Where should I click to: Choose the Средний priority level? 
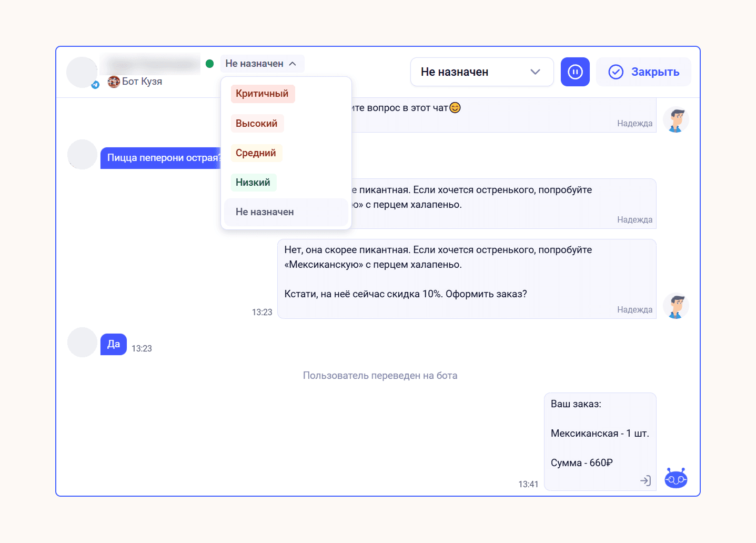(x=256, y=153)
